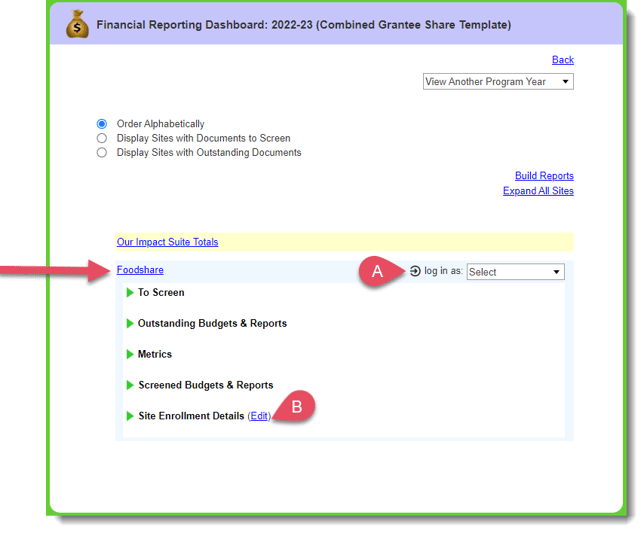Click Expand All Sites link

click(x=538, y=191)
